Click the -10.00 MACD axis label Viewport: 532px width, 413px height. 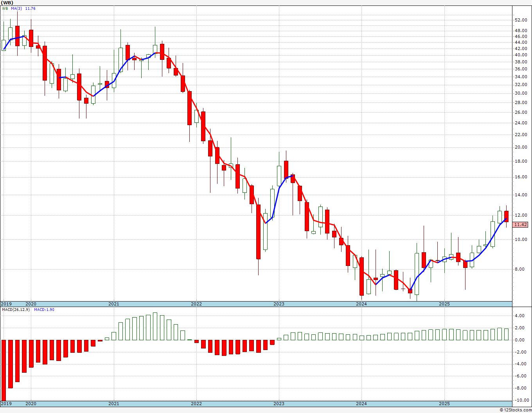[x=520, y=400]
